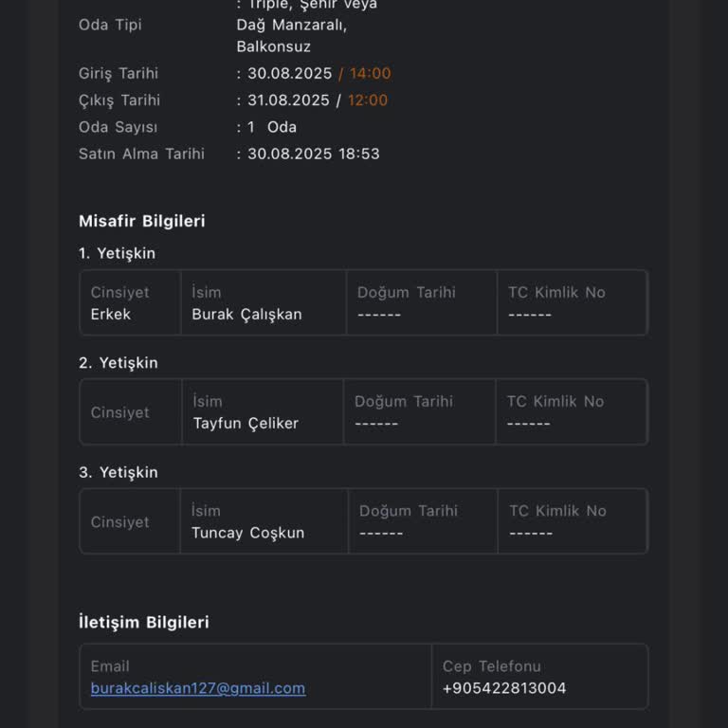
Task: Click the İletişim Bilgileri section heading
Action: point(144,622)
